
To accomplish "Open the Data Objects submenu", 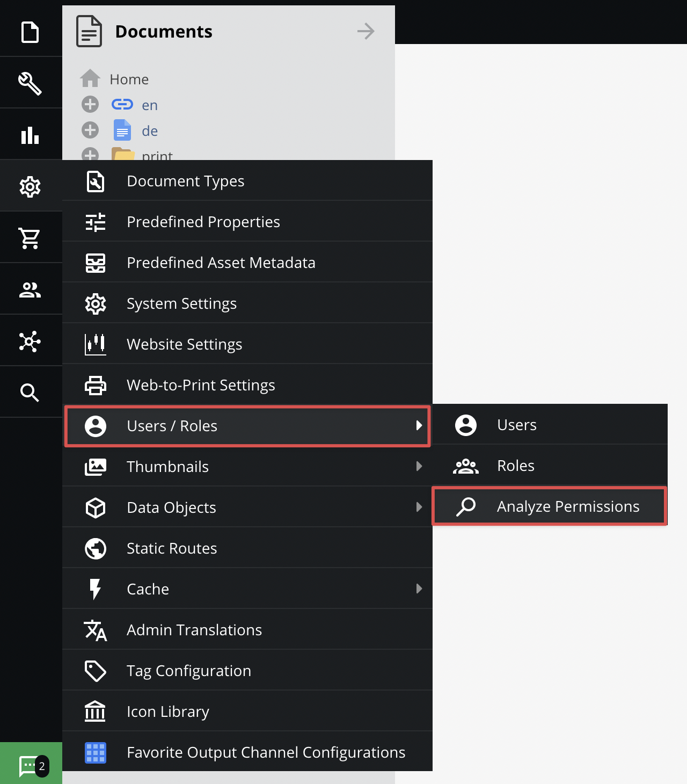I will [171, 507].
